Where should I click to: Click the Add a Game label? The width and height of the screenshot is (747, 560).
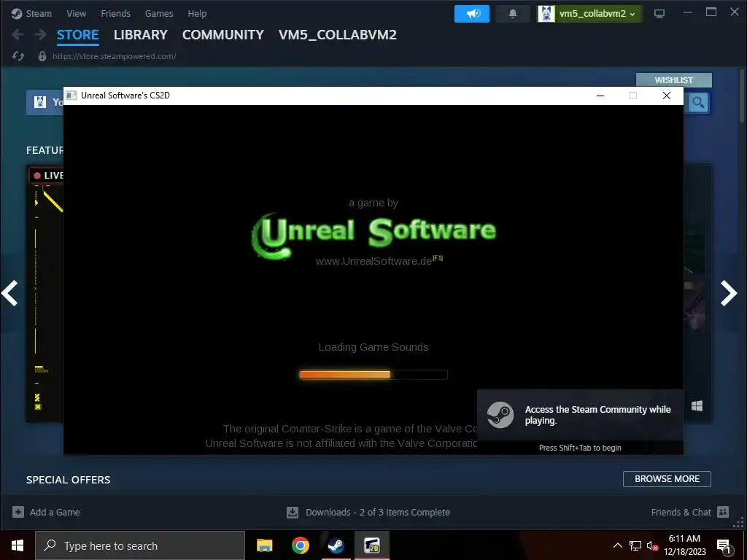pyautogui.click(x=55, y=512)
